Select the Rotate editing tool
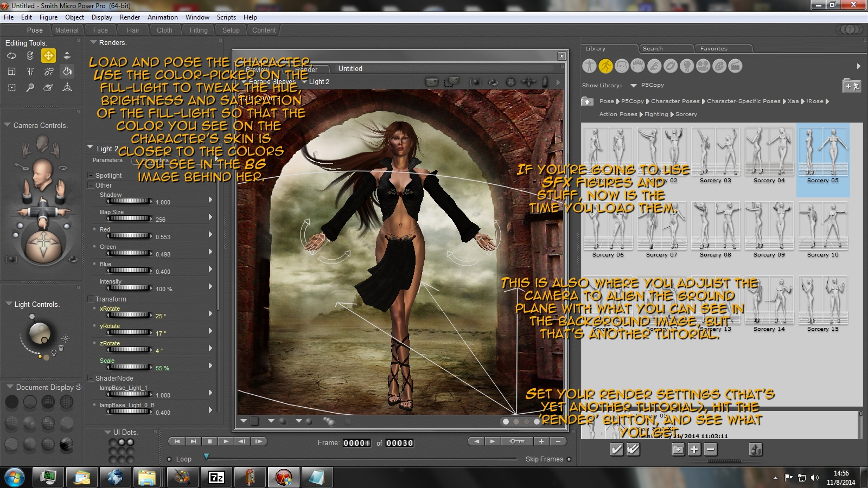Image resolution: width=868 pixels, height=488 pixels. [x=11, y=55]
